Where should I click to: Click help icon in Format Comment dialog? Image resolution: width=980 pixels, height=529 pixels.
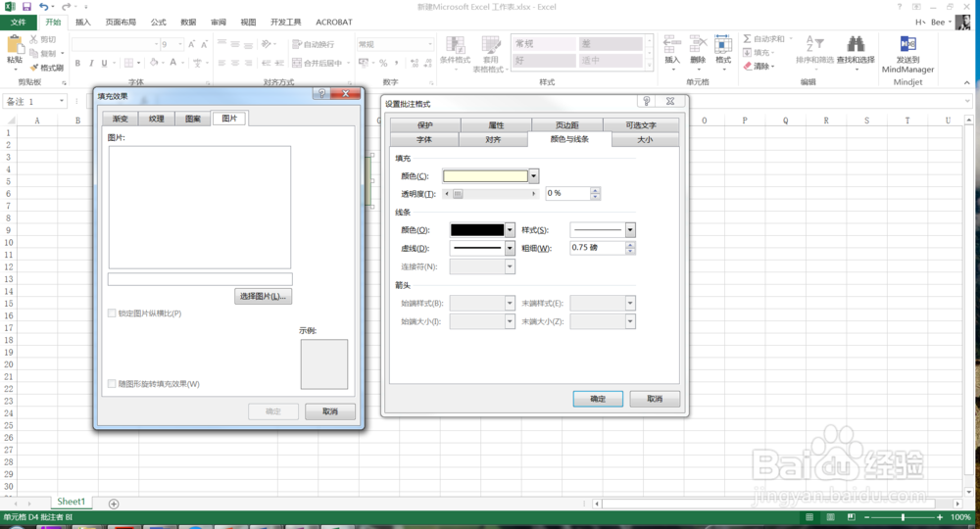point(646,101)
